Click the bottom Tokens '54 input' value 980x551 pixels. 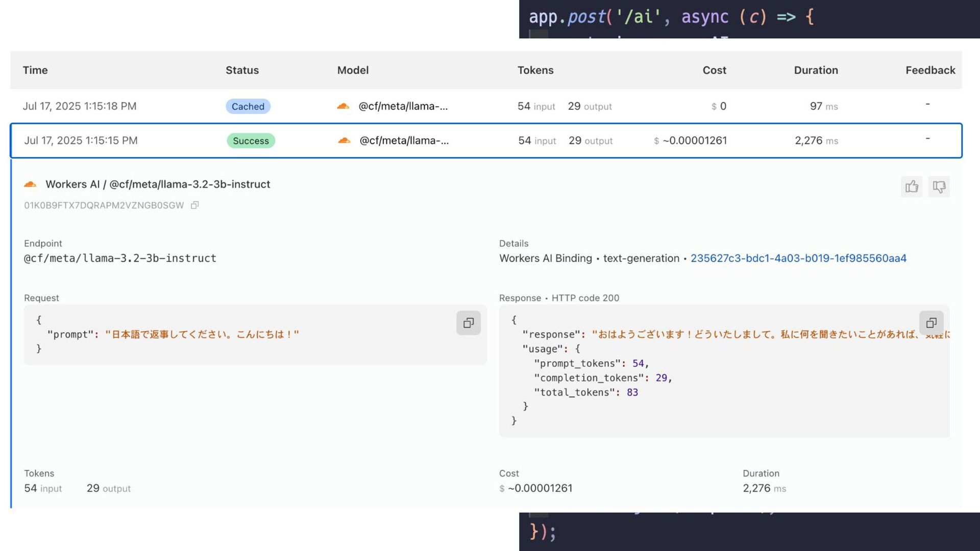[43, 488]
